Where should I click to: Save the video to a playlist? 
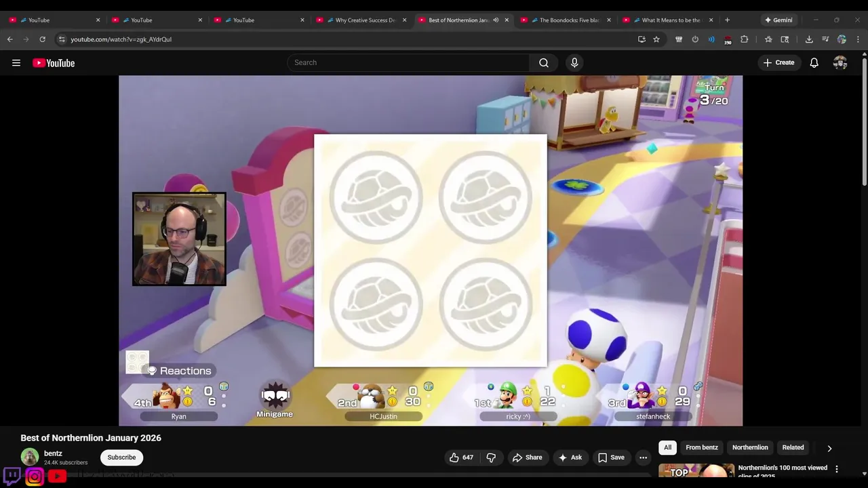tap(611, 457)
